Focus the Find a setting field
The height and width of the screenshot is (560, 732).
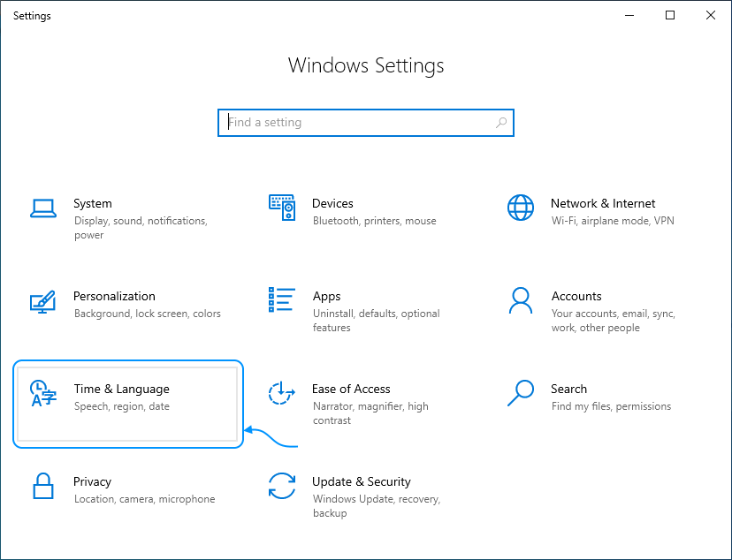(x=366, y=123)
